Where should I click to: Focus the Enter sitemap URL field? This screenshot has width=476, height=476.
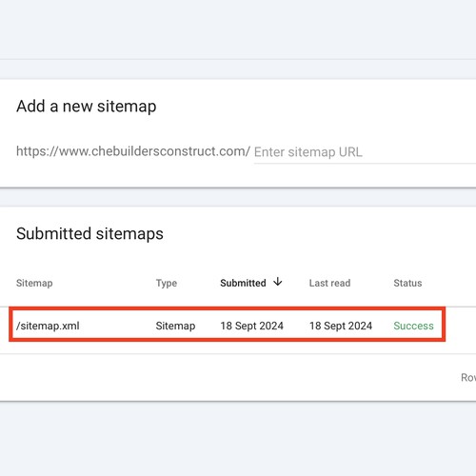coord(365,152)
